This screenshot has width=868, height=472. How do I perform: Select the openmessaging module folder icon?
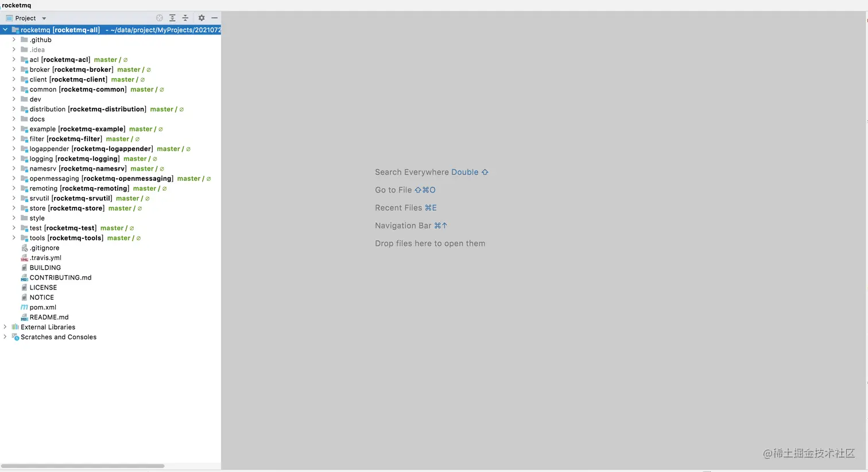click(24, 179)
